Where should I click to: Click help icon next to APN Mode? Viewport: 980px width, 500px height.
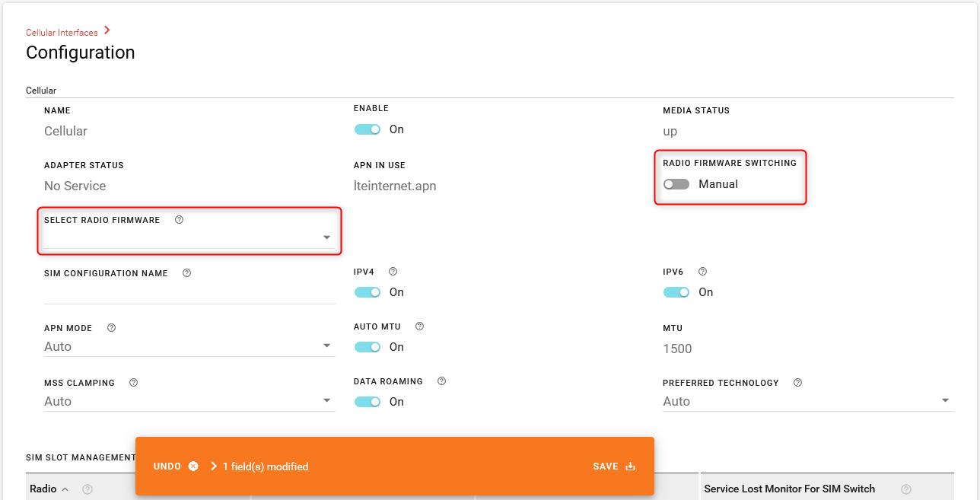(x=112, y=328)
